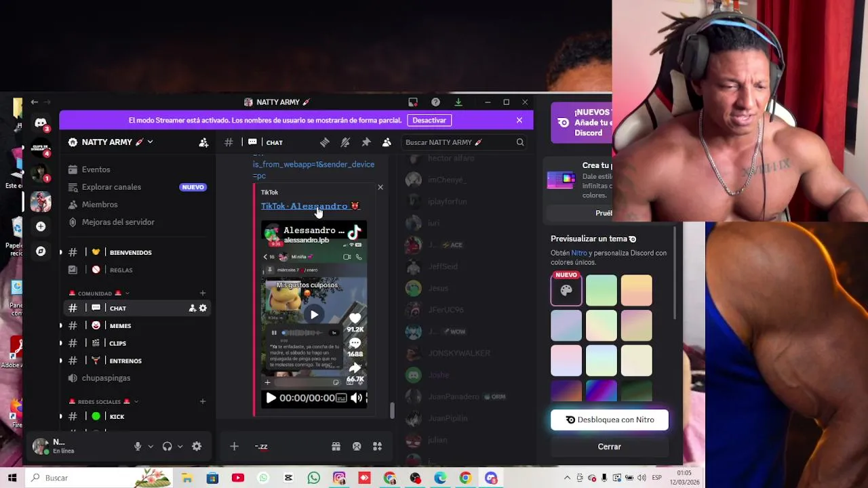
Task: Follow the Nitro link in theme preview
Action: (x=578, y=253)
